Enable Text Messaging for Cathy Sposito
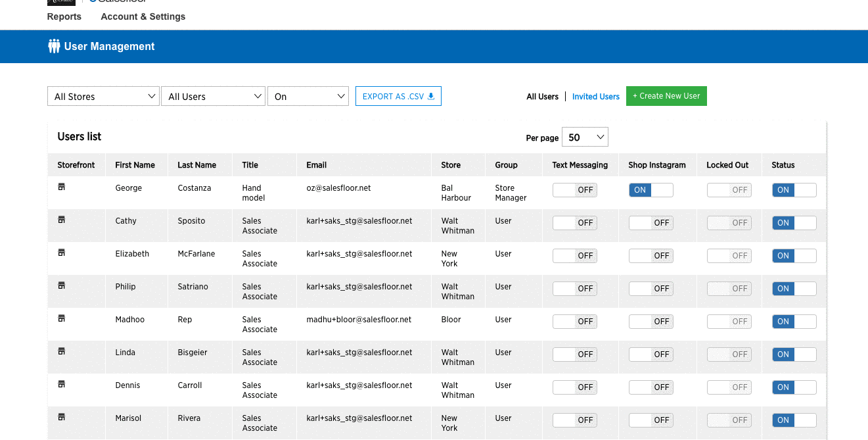868x440 pixels. click(574, 223)
